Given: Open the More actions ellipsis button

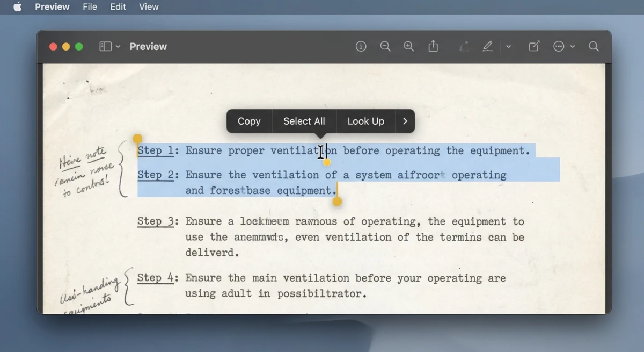Looking at the screenshot, I should pos(559,47).
